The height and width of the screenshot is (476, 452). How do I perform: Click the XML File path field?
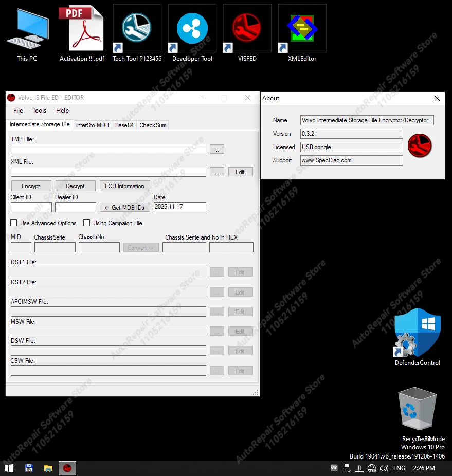click(109, 172)
